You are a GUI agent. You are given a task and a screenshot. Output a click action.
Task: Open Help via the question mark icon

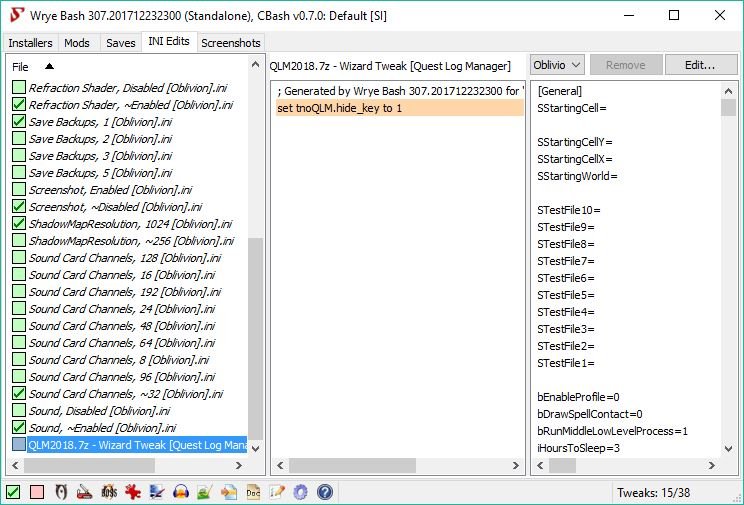tap(325, 492)
